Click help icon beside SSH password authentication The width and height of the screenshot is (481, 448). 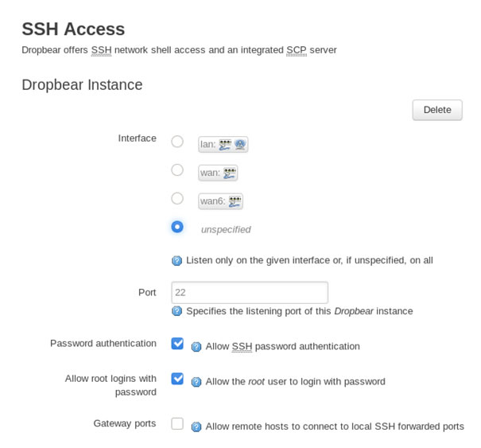(x=196, y=347)
